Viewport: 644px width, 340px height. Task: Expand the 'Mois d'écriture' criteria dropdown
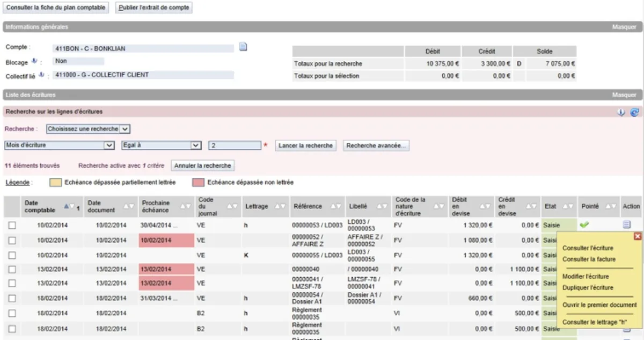[59, 146]
